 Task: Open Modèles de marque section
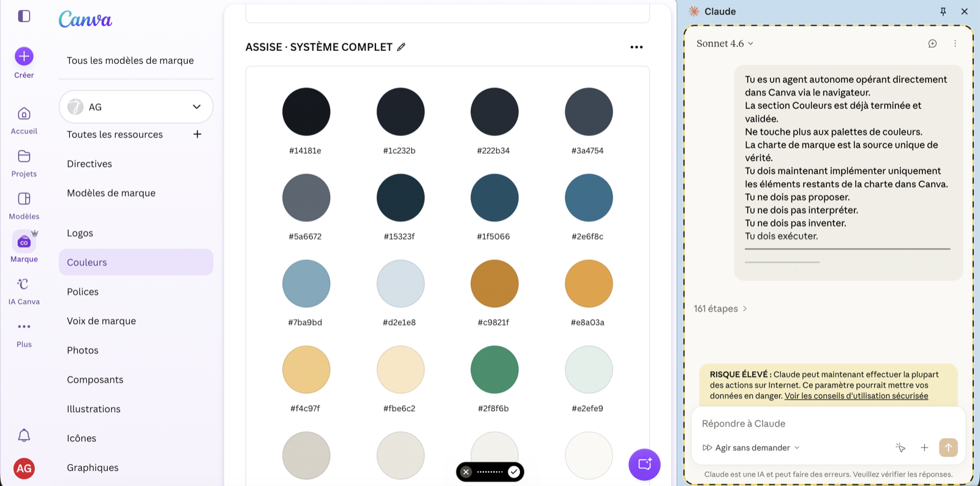(x=111, y=193)
